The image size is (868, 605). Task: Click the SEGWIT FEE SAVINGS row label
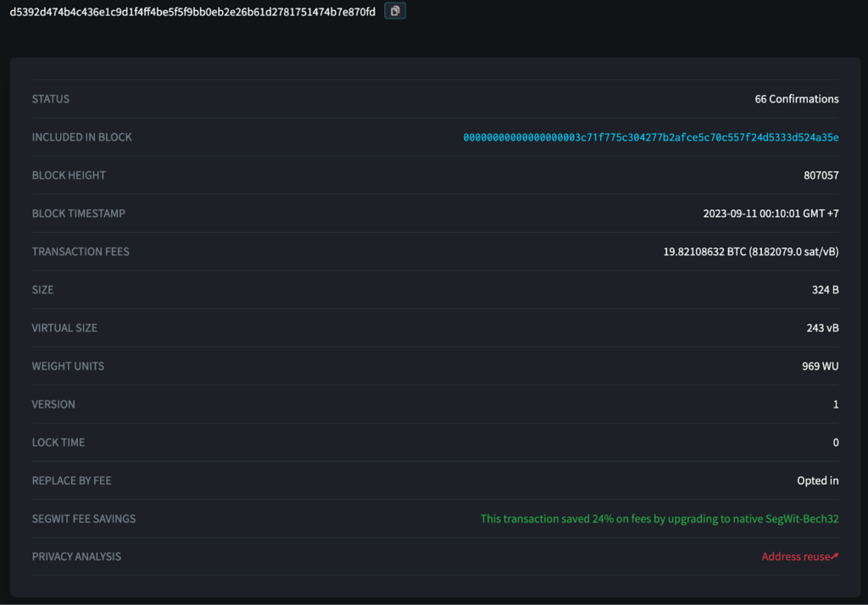pos(83,519)
